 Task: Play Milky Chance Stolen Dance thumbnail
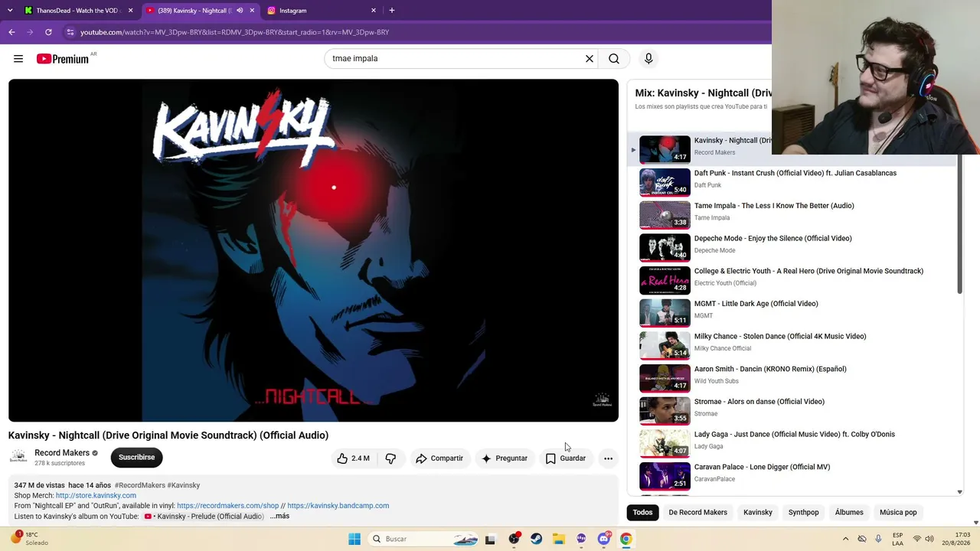665,346
